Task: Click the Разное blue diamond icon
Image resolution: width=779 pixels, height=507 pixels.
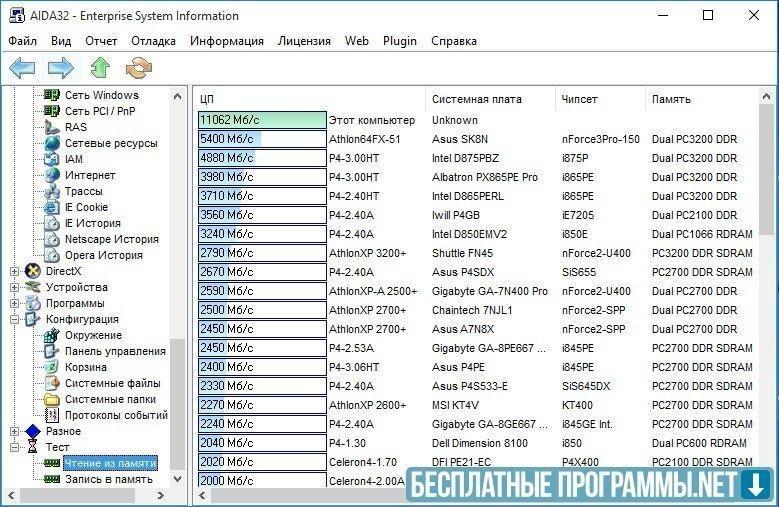Action: 33,431
